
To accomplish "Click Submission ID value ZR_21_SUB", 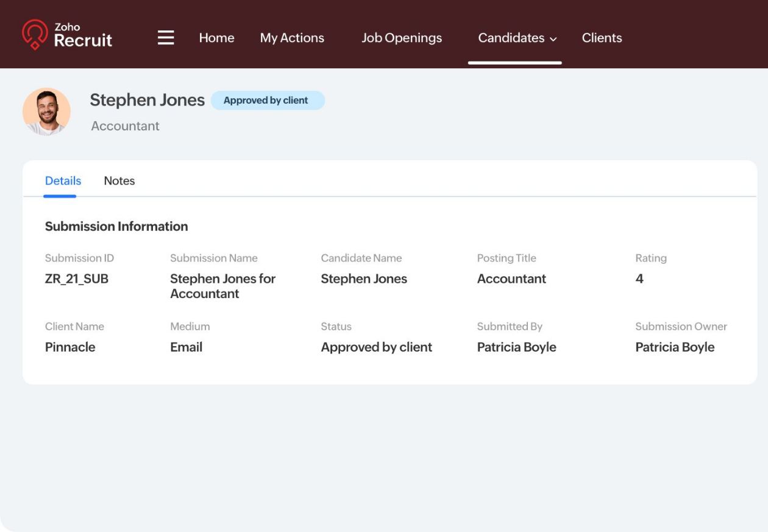I will (x=77, y=279).
